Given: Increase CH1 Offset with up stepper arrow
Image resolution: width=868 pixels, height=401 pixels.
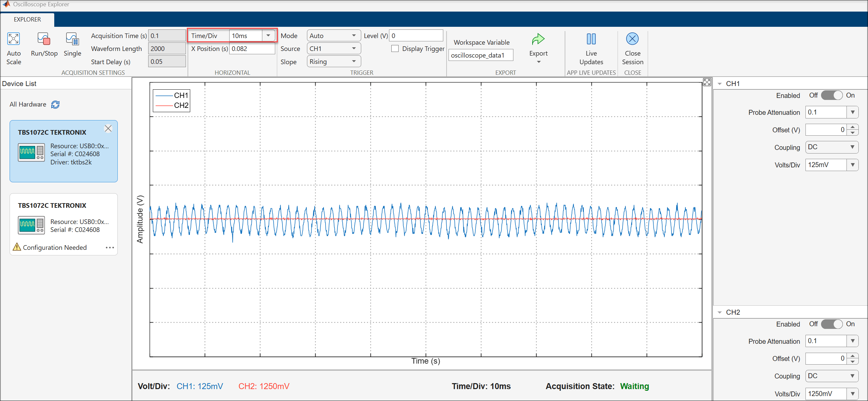Looking at the screenshot, I should click(852, 127).
